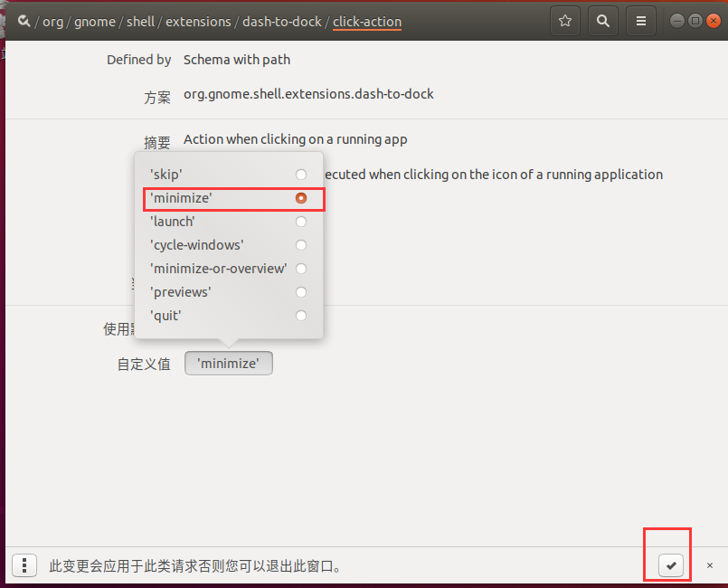Jump to 'dash-to-dock' in the path bar
This screenshot has width=728, height=588.
click(282, 22)
